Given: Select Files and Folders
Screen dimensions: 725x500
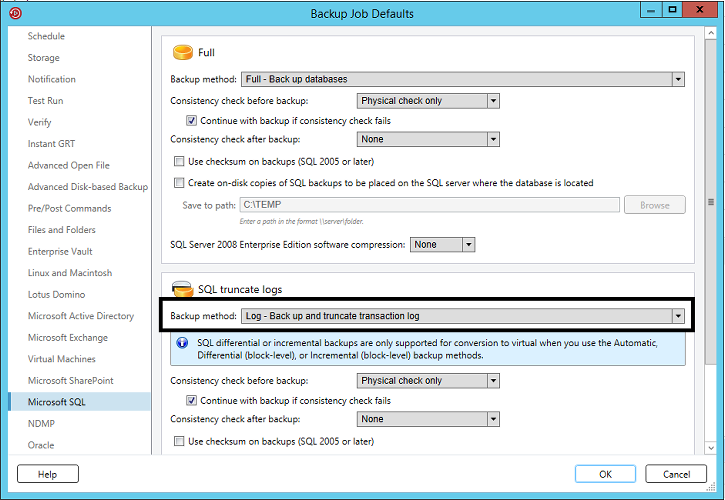Looking at the screenshot, I should tap(61, 230).
